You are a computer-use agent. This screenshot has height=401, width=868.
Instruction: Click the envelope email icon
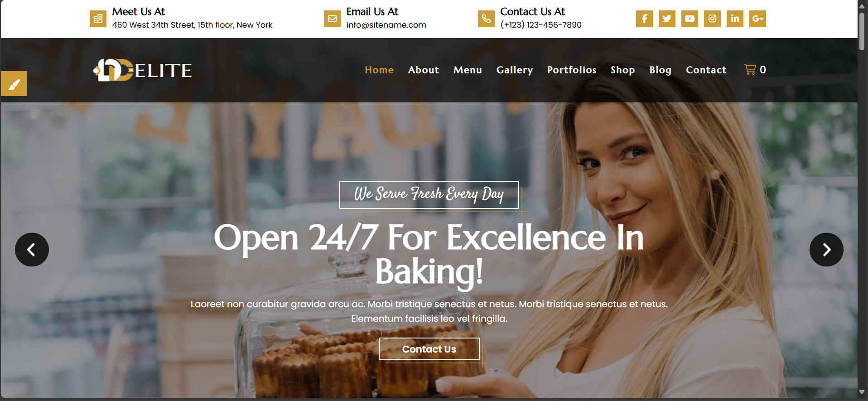[x=332, y=19]
